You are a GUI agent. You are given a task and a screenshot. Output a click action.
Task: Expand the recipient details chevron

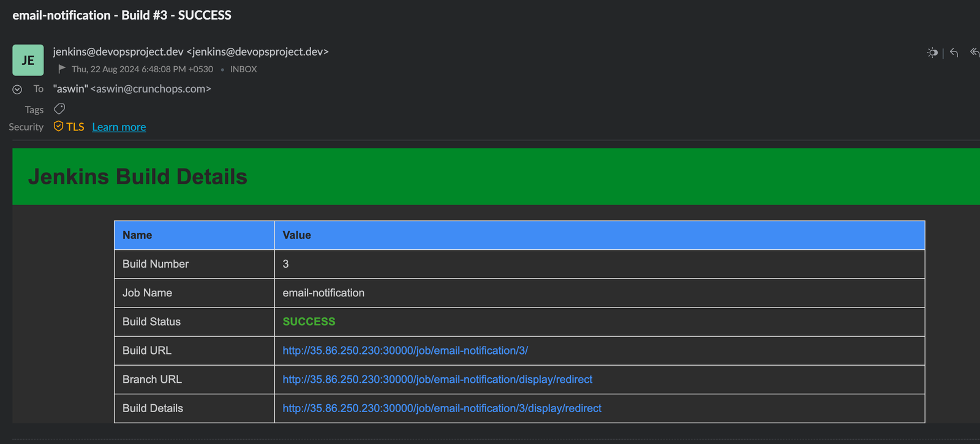tap(17, 89)
